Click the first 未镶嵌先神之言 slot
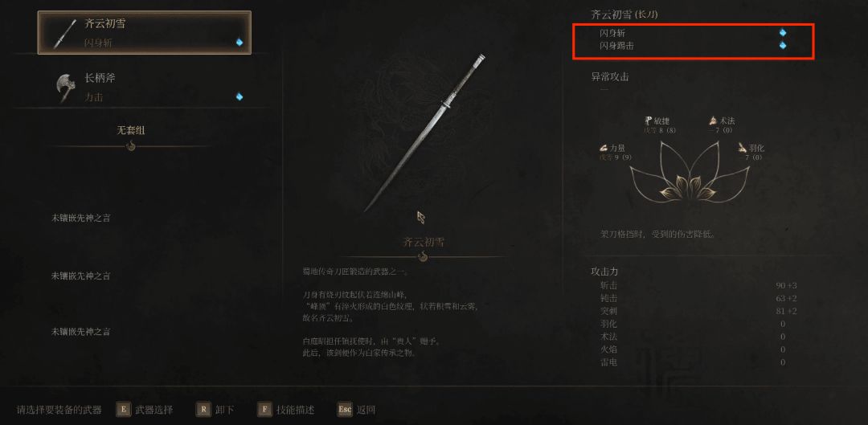This screenshot has width=868, height=425. pos(81,218)
